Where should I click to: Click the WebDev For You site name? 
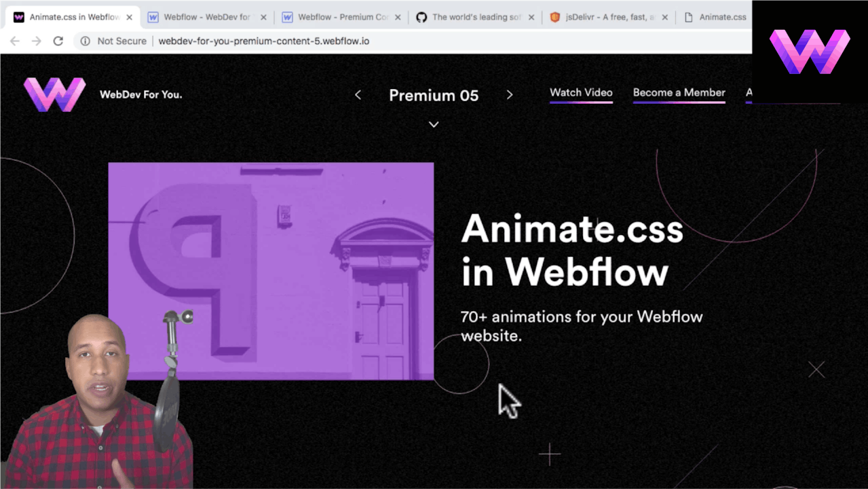[x=140, y=94]
